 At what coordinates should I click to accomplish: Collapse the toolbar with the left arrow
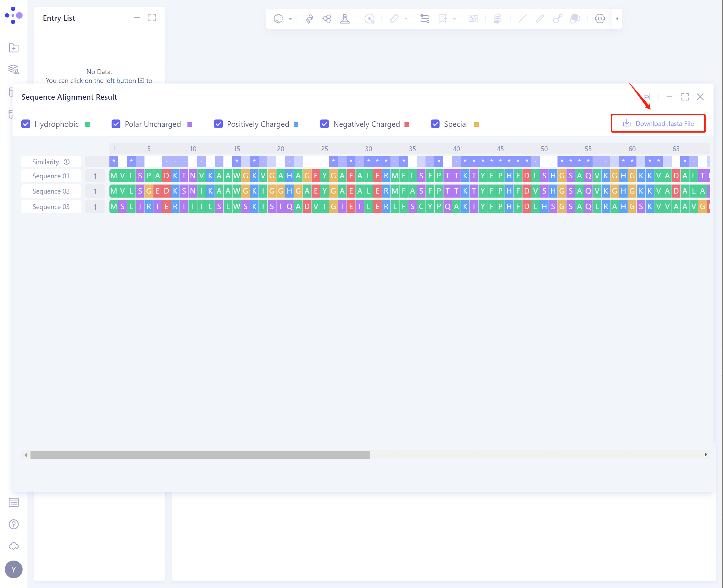click(617, 19)
